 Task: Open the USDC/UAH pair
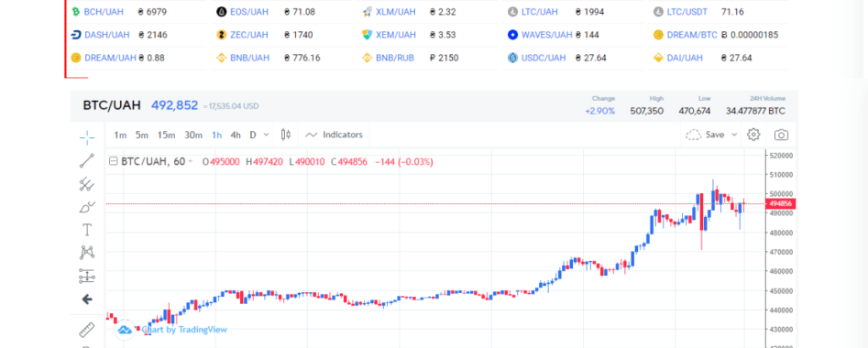[544, 58]
